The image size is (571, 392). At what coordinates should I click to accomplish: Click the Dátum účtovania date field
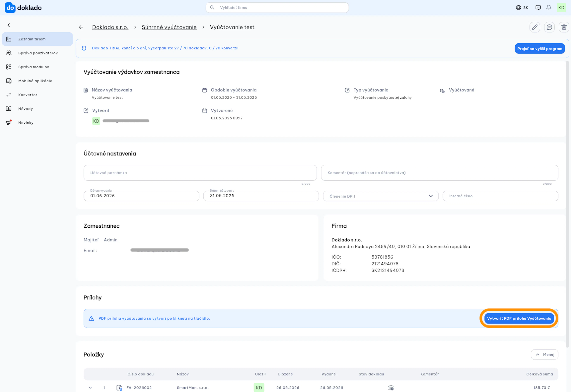(x=261, y=196)
